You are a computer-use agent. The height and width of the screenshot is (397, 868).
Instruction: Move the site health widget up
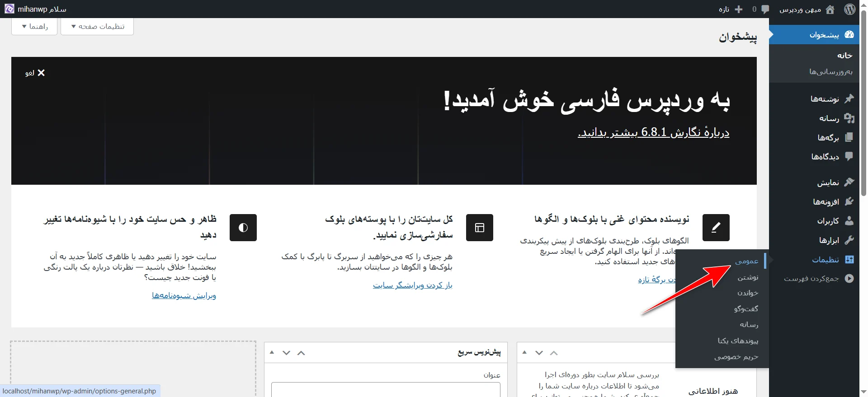coord(554,353)
